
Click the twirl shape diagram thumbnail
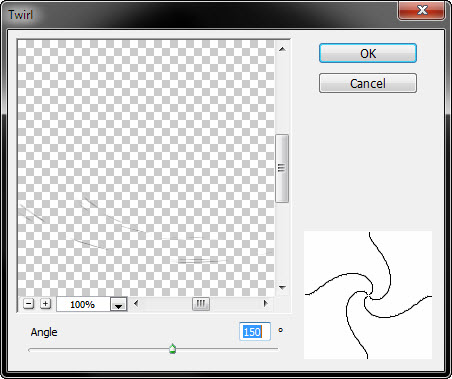pos(368,295)
